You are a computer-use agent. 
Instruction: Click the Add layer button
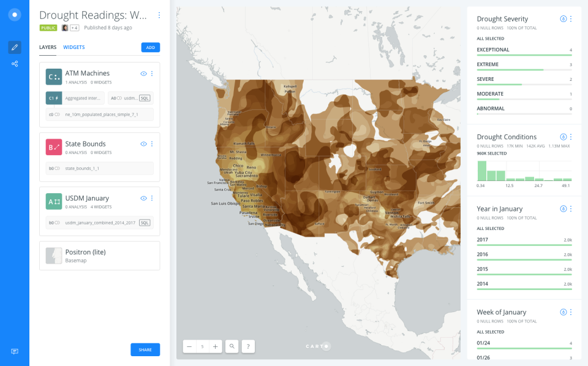(x=150, y=47)
